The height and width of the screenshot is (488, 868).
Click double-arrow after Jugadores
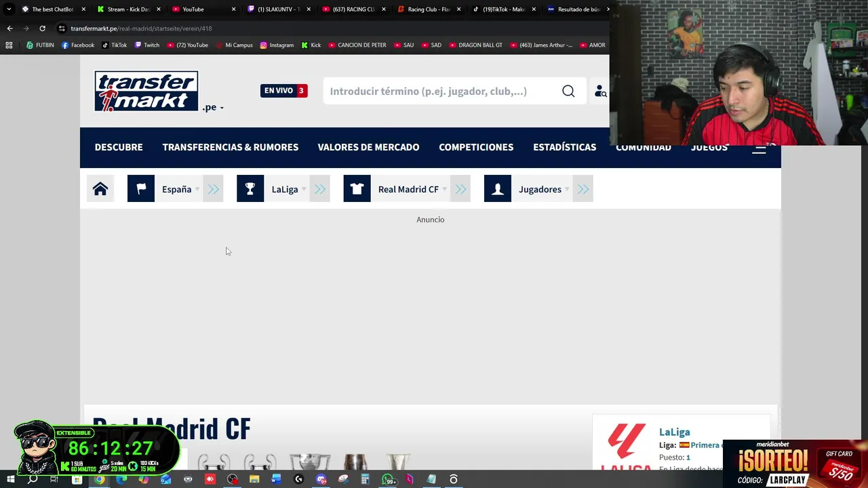[583, 189]
